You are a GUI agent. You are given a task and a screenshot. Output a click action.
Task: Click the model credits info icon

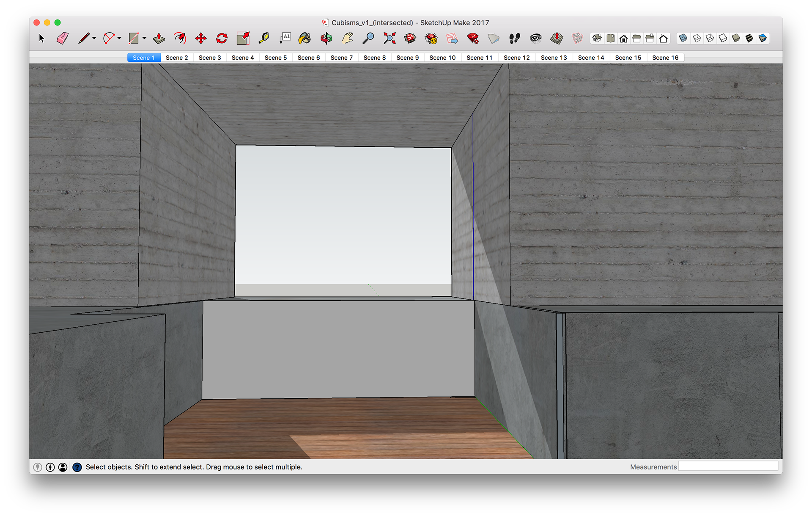(50, 467)
